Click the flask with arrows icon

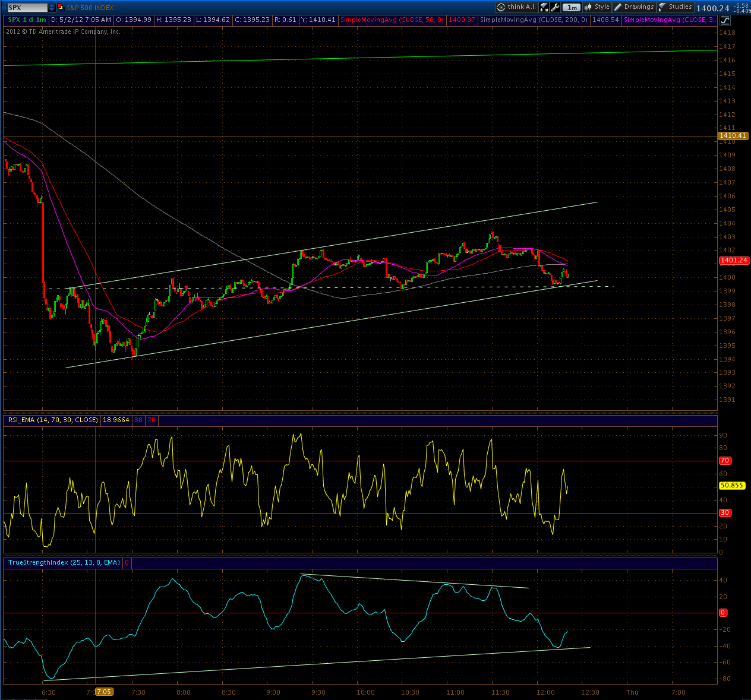click(x=544, y=7)
